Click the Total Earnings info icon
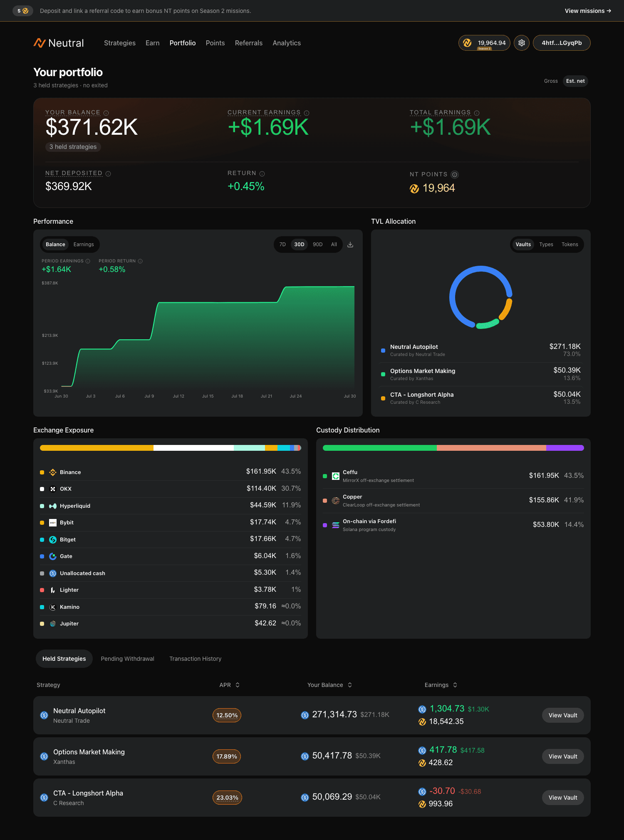 coord(477,113)
